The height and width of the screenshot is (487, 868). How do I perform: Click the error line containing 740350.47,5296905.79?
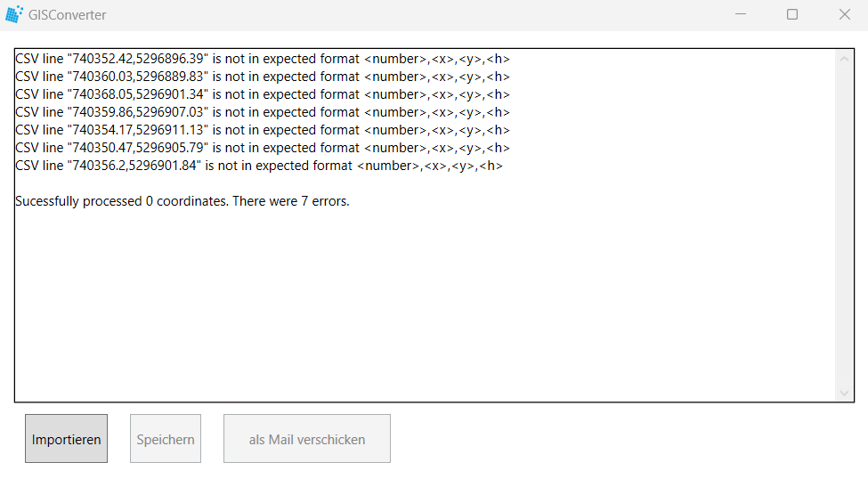pos(263,148)
